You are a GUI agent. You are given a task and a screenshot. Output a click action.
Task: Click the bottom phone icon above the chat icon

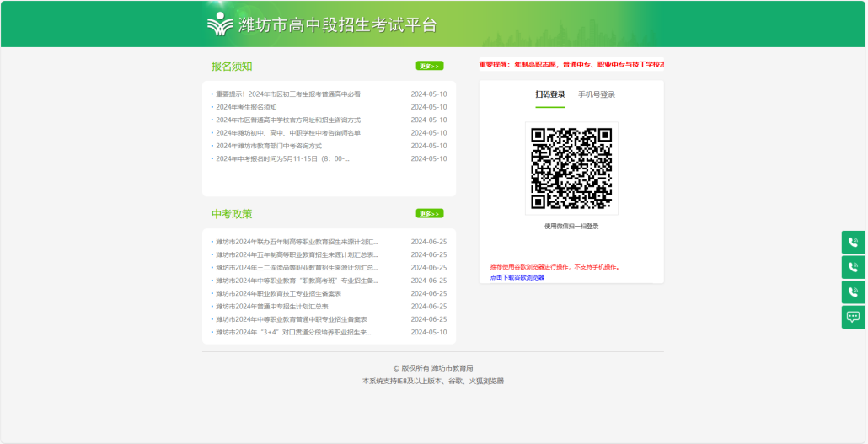pos(853,292)
